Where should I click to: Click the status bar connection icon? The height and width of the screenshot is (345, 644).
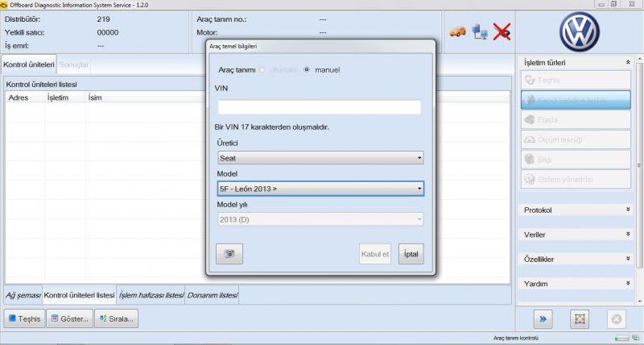tap(636, 338)
